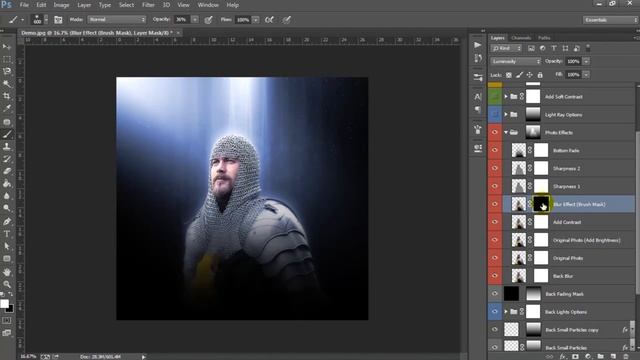Open the Window menu
The width and height of the screenshot is (640, 360).
point(208,5)
